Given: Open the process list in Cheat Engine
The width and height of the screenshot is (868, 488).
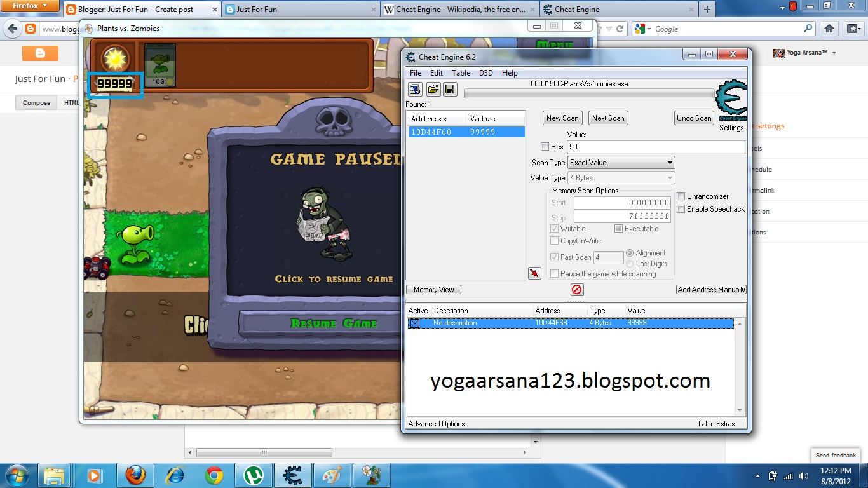Looking at the screenshot, I should click(x=415, y=89).
